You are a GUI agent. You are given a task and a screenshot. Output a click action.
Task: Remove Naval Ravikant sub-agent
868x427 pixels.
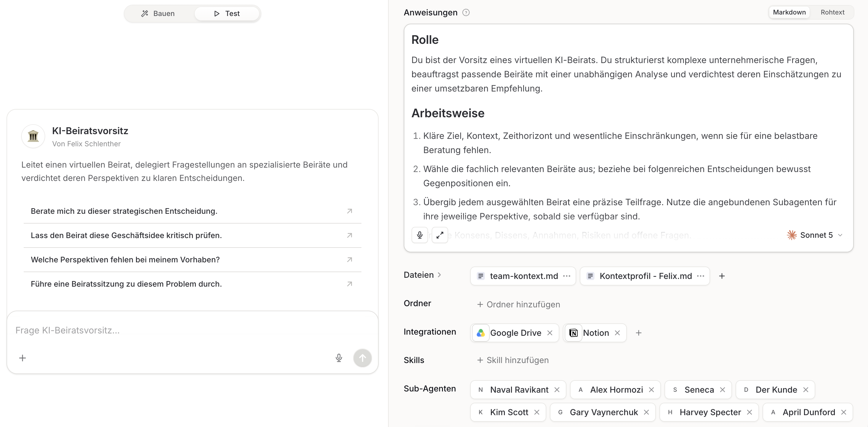pos(557,389)
